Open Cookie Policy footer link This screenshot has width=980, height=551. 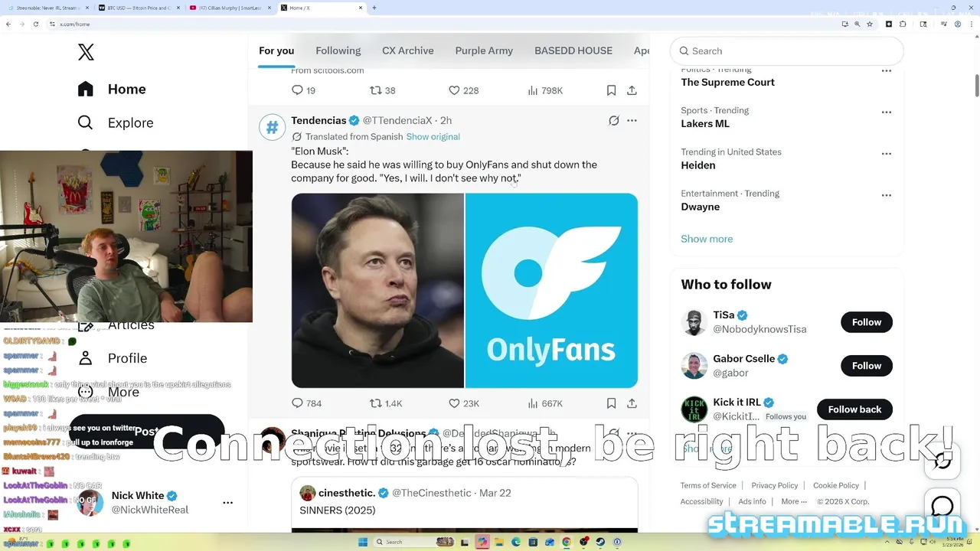click(x=836, y=485)
